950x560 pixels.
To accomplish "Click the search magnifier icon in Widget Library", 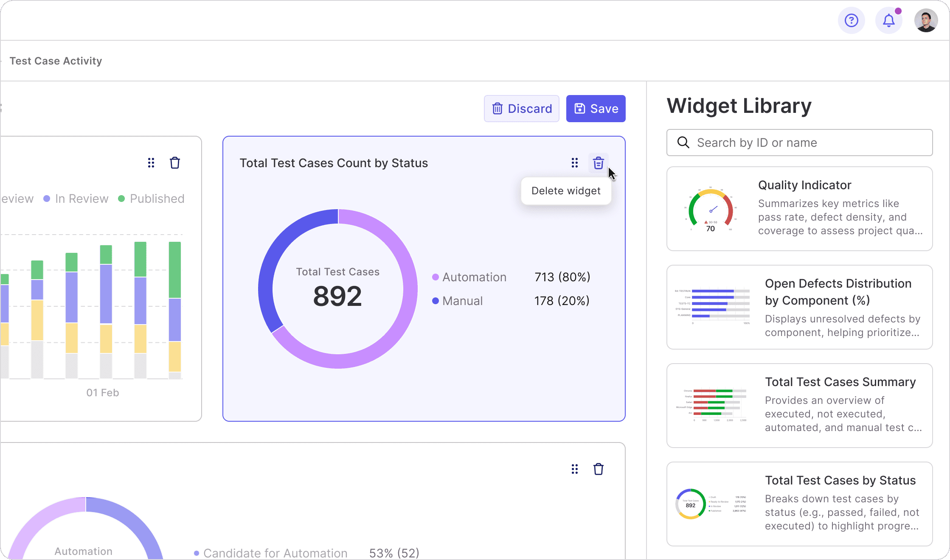I will point(683,143).
